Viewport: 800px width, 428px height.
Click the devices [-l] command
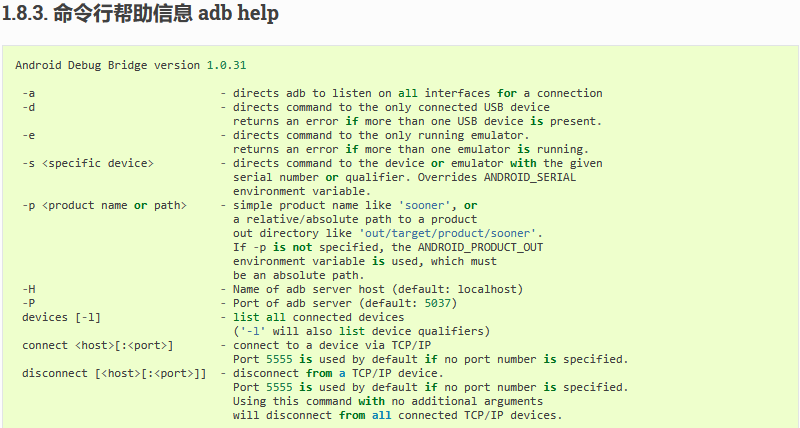[61, 317]
